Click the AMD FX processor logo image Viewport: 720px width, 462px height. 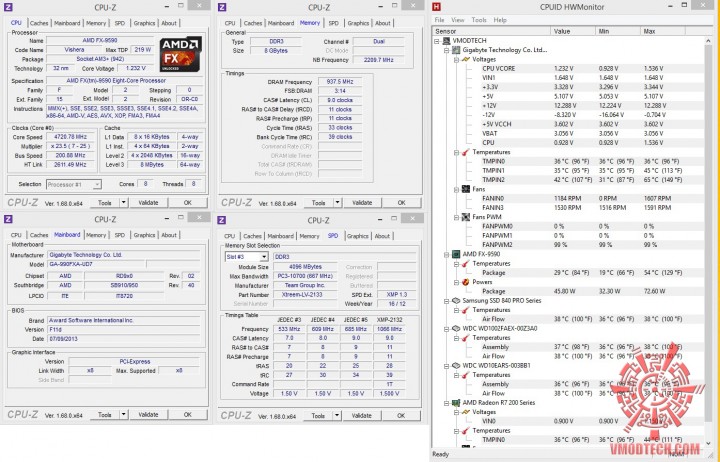tap(180, 54)
